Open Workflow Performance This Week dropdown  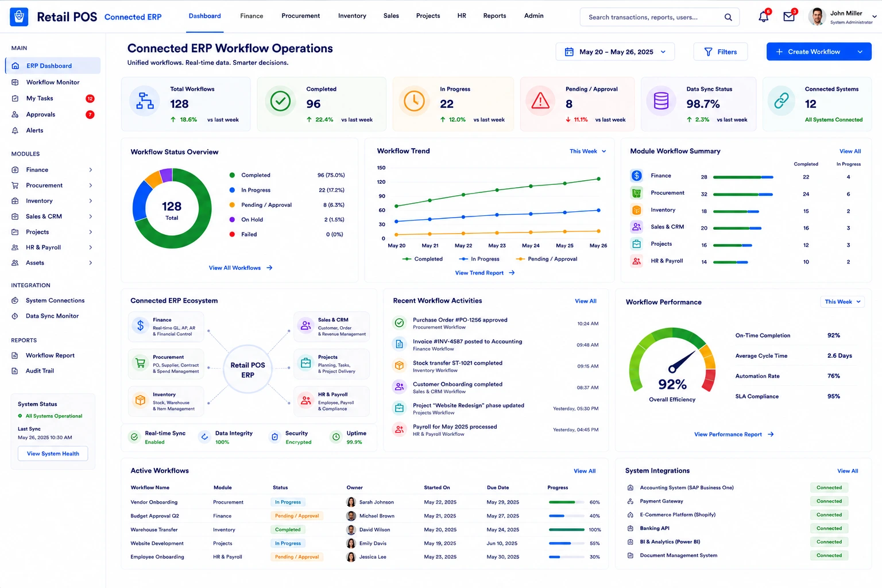[842, 302]
